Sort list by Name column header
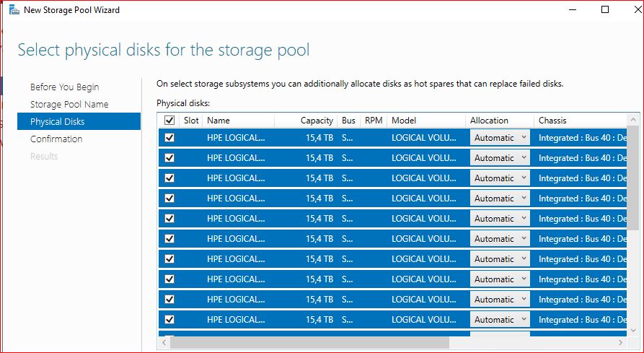Screen dimensions: 644x353 click(219, 121)
